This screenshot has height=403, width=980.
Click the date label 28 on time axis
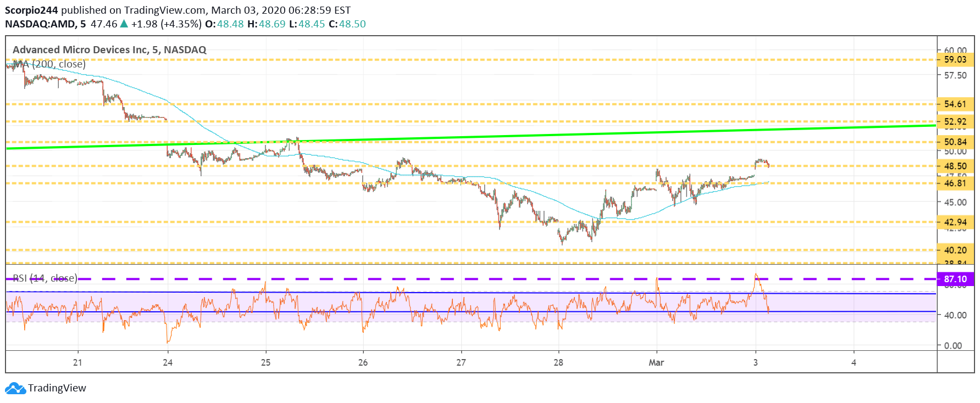[558, 362]
